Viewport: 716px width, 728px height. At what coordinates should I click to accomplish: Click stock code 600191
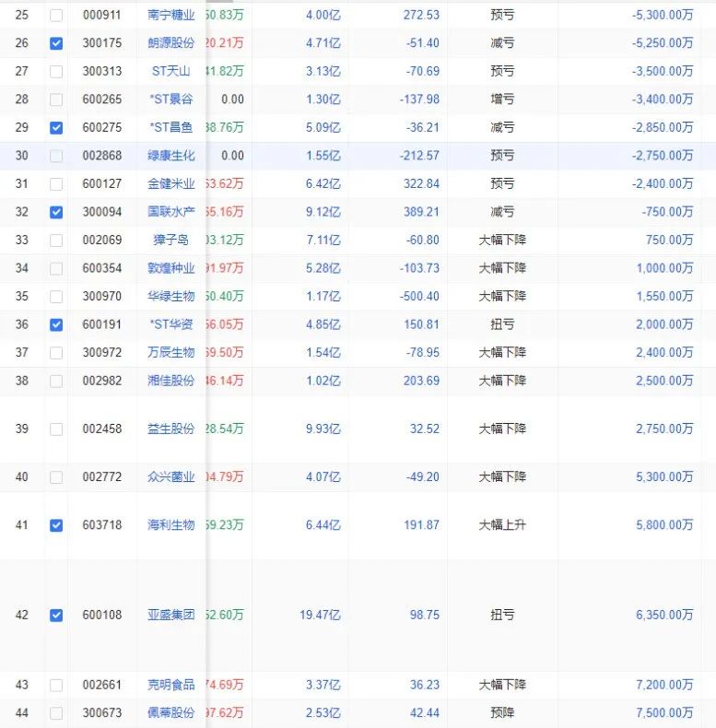(x=102, y=324)
